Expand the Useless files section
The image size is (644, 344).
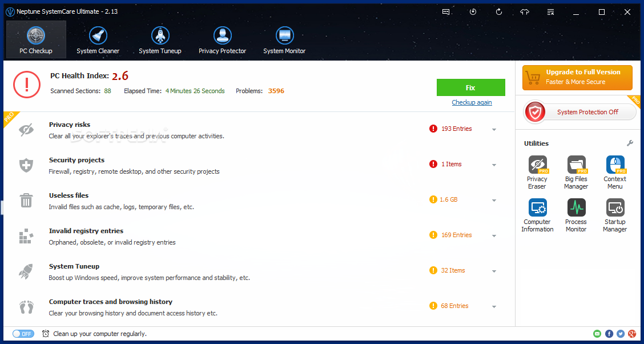tap(494, 200)
